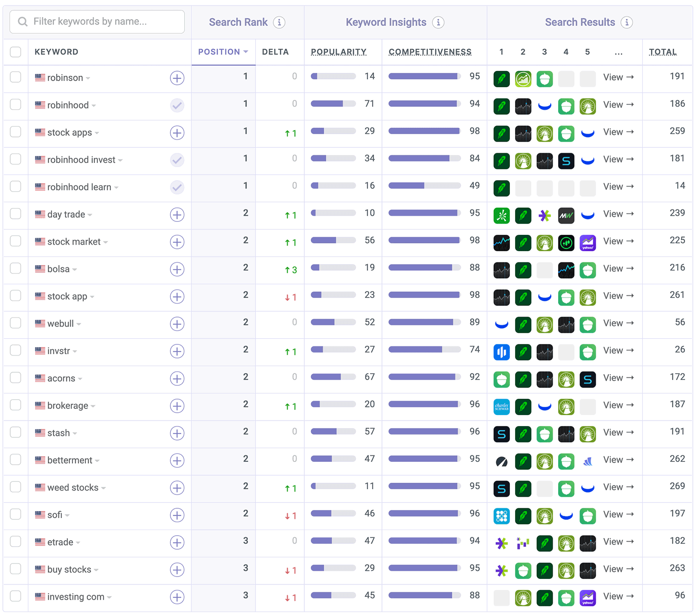Open View link for stash row

coord(618,433)
